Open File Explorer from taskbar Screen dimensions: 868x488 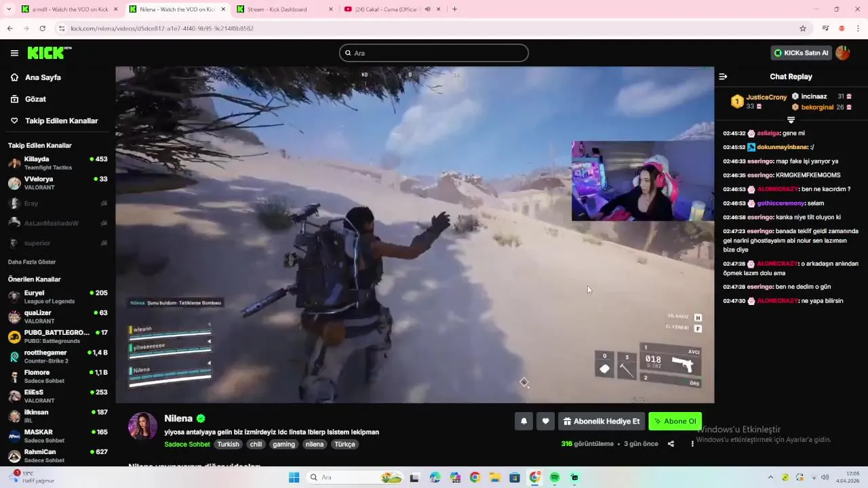pos(494,477)
